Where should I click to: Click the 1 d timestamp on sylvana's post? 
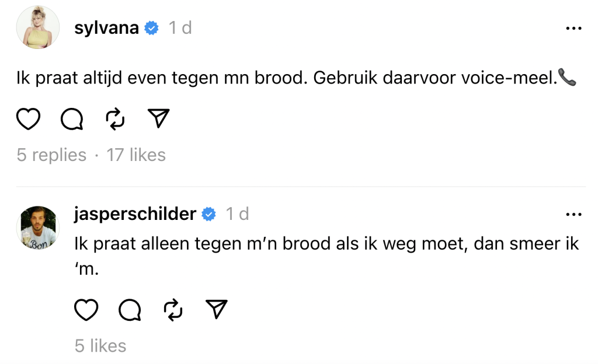pyautogui.click(x=180, y=28)
